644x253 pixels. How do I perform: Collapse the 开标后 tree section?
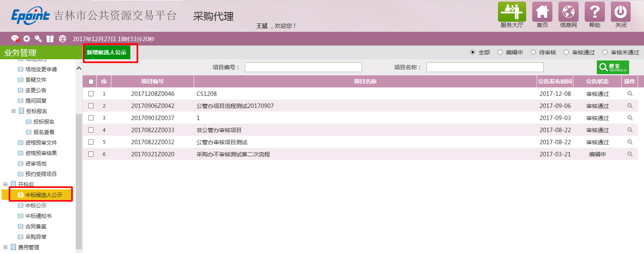(x=6, y=185)
